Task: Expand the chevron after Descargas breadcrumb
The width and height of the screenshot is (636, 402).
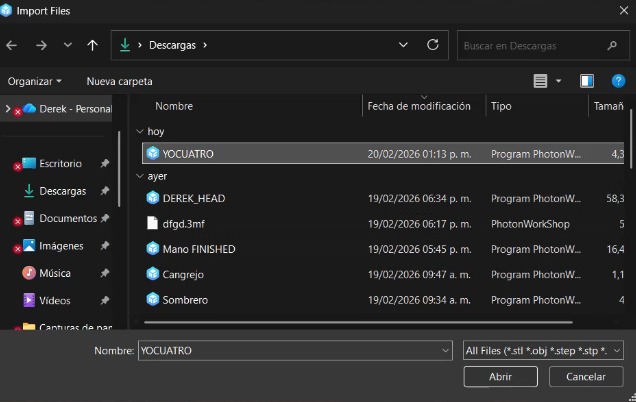Action: click(x=205, y=45)
